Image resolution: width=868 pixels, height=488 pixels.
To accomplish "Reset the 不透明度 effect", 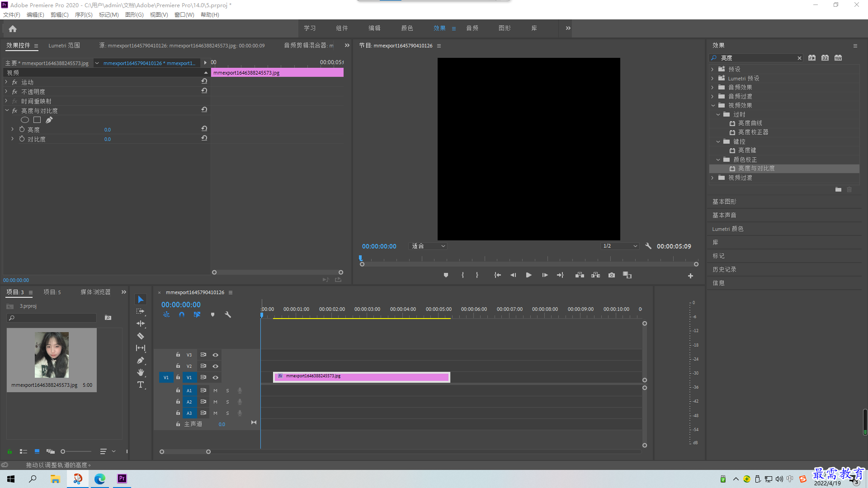I will click(204, 91).
